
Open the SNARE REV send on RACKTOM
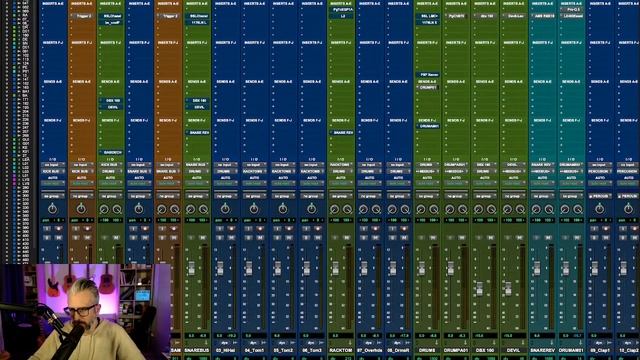[x=341, y=133]
